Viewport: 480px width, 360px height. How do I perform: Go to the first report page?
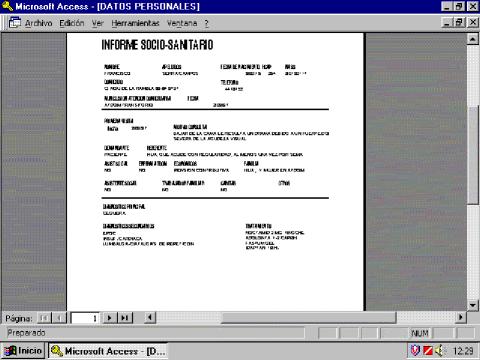click(44, 318)
